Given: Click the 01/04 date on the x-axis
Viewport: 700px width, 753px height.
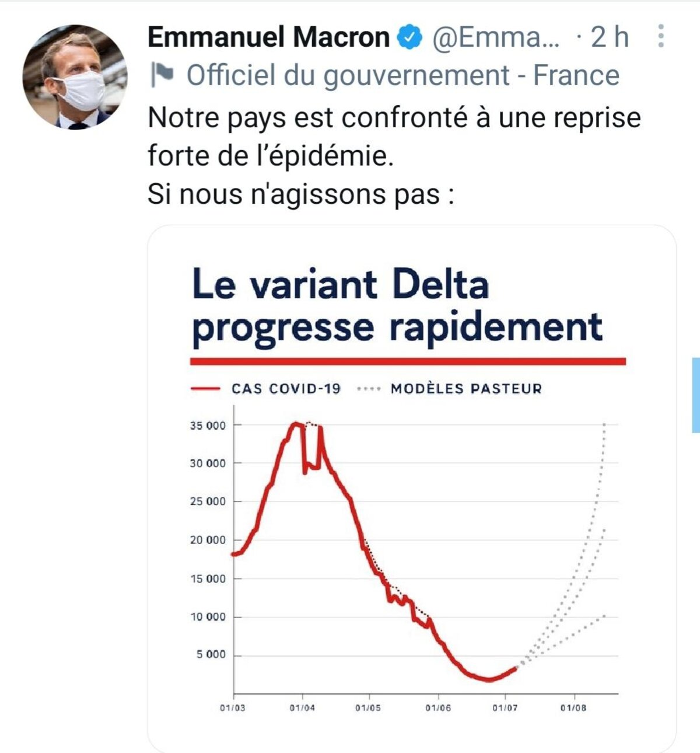Looking at the screenshot, I should pos(302,707).
